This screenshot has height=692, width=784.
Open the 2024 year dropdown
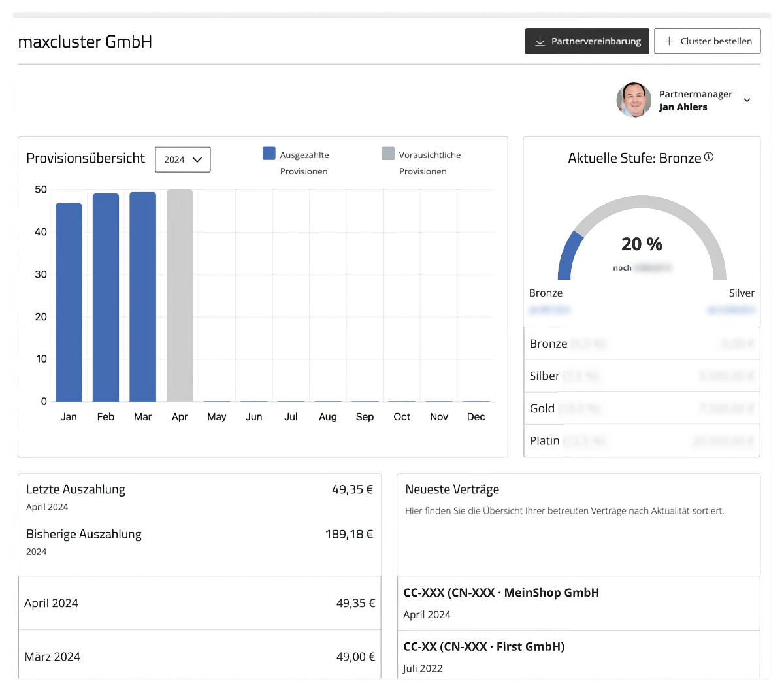[183, 159]
